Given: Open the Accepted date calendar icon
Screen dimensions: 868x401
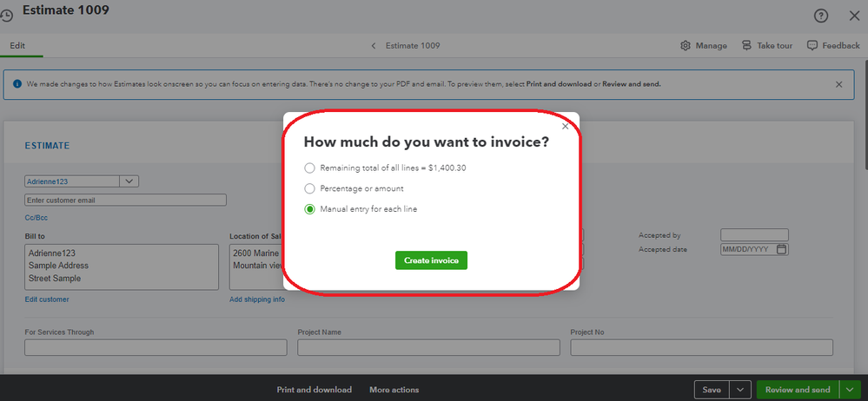Looking at the screenshot, I should click(781, 249).
